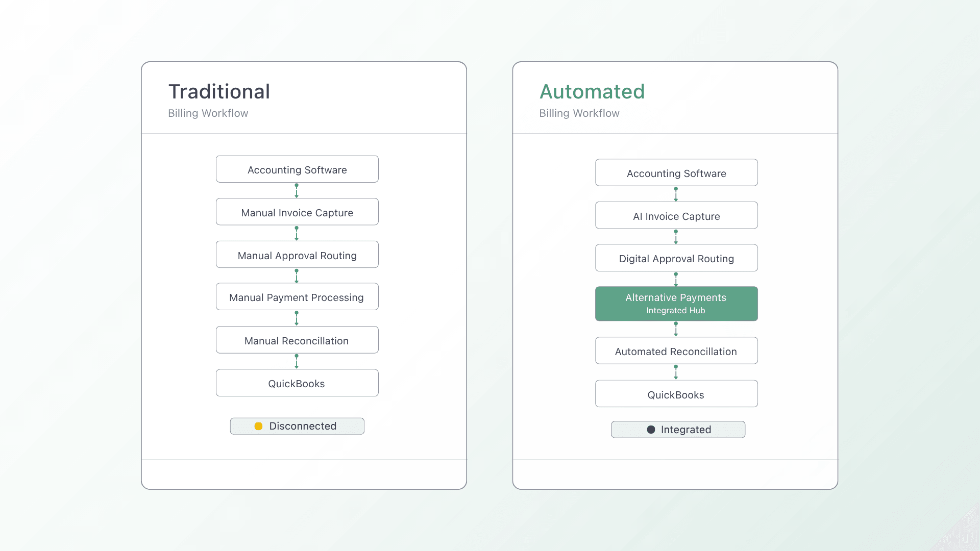Image resolution: width=980 pixels, height=551 pixels.
Task: Select the Manual Invoice Capture step
Action: (297, 212)
